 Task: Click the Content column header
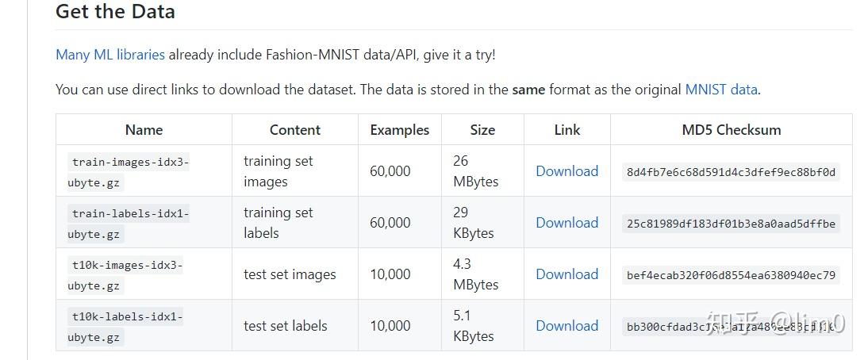[294, 130]
